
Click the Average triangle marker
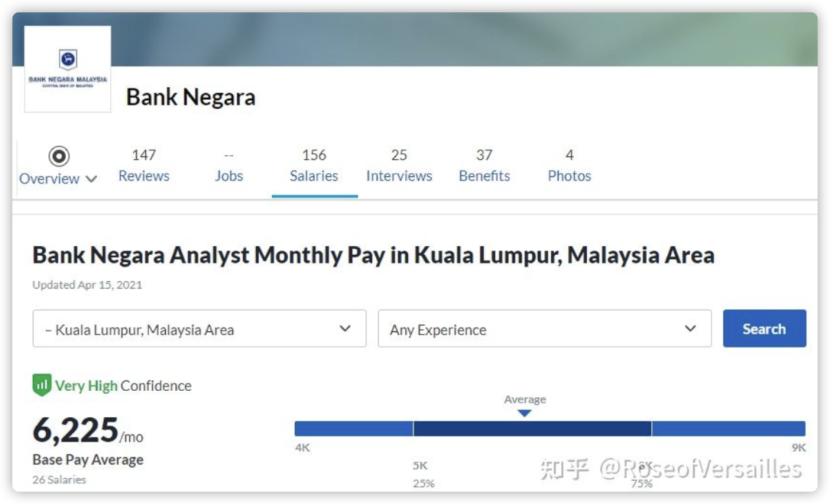524,413
